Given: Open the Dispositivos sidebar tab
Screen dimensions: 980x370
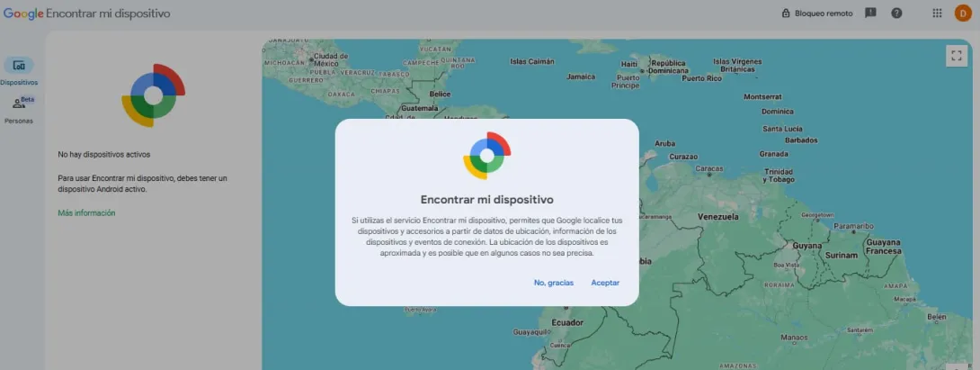Looking at the screenshot, I should click(x=19, y=71).
